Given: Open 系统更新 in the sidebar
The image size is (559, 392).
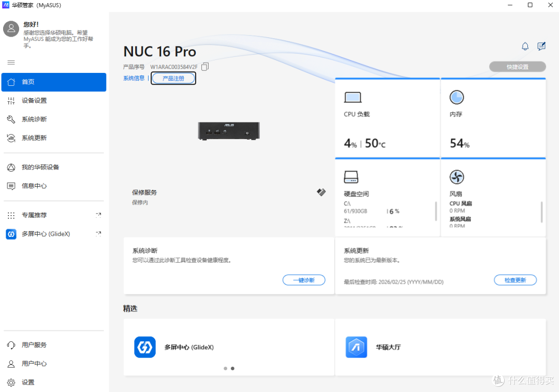Looking at the screenshot, I should click(54, 138).
